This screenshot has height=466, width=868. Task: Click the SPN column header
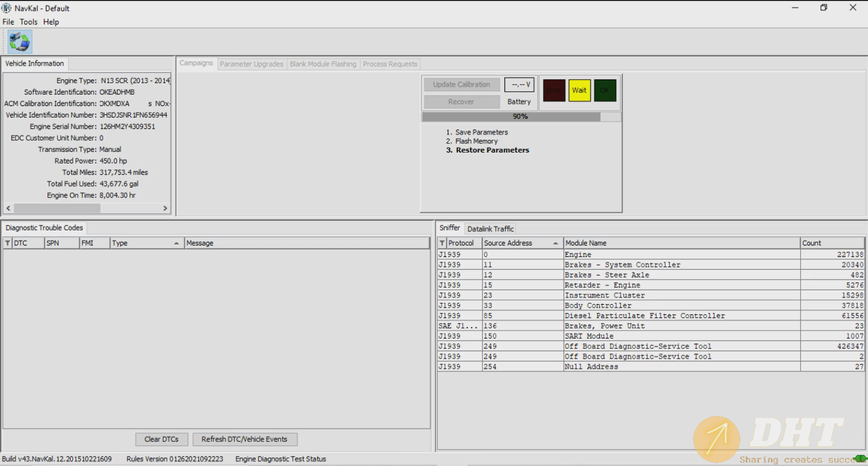62,243
